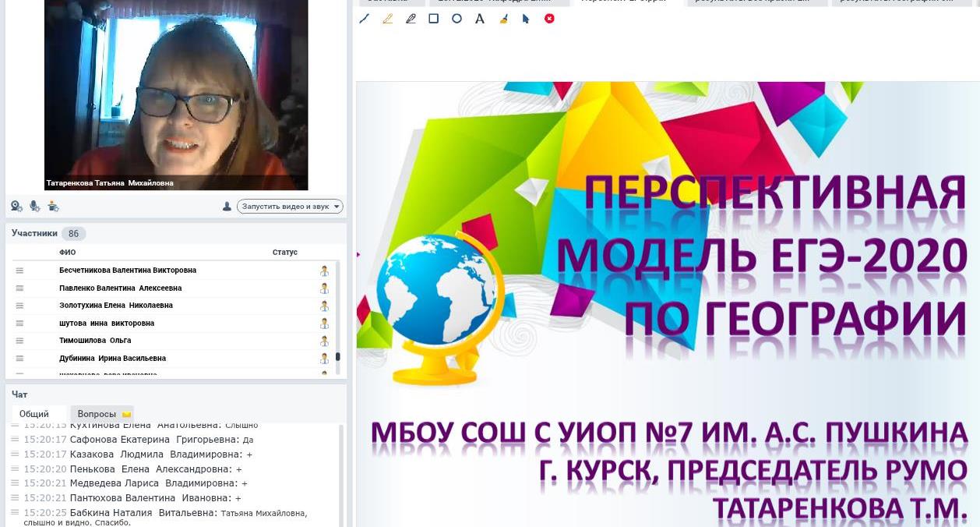Select the orange highlighter tool
The image size is (980, 527).
(x=387, y=19)
